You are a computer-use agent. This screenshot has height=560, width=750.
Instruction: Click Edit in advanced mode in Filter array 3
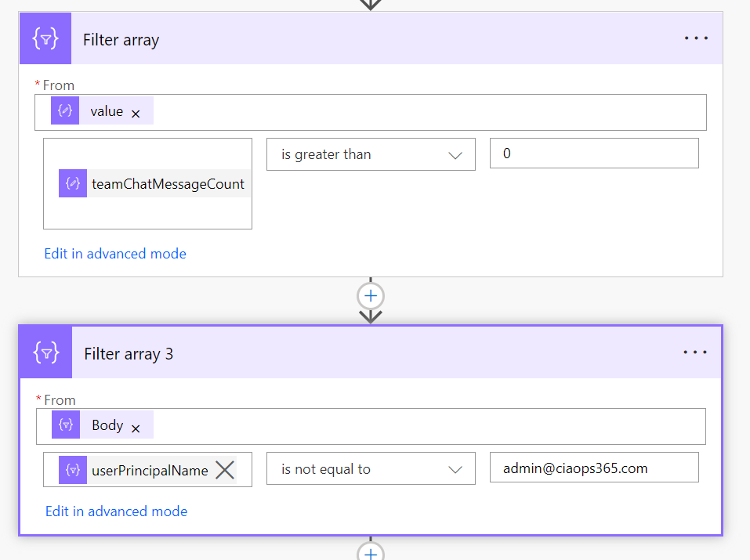(x=116, y=511)
